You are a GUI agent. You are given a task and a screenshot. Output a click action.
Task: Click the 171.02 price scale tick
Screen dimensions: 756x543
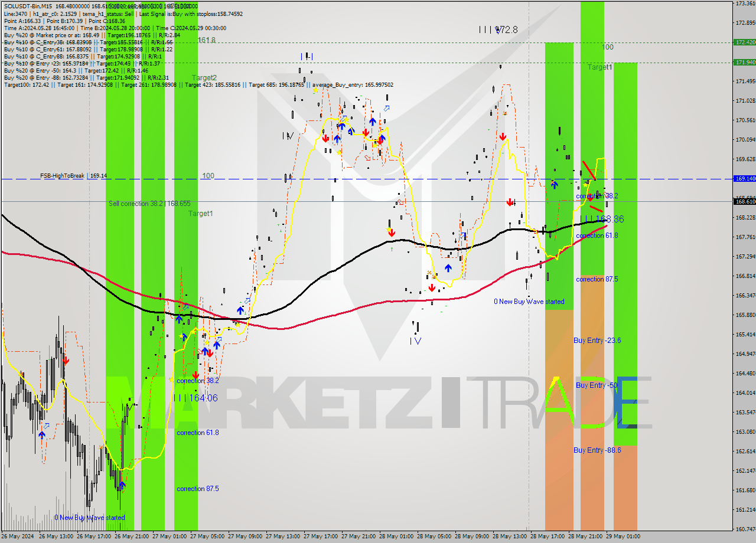tap(745, 100)
